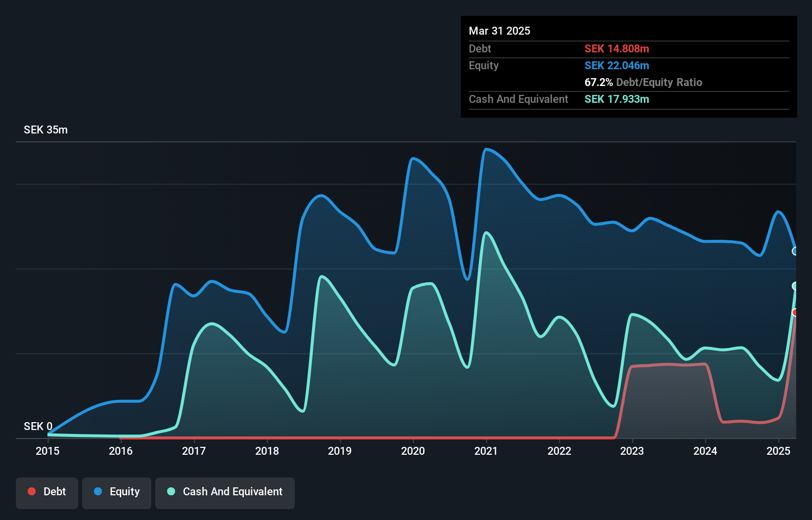Screen dimensions: 812x520
Task: Click the 2020 x-axis label
Action: (413, 451)
